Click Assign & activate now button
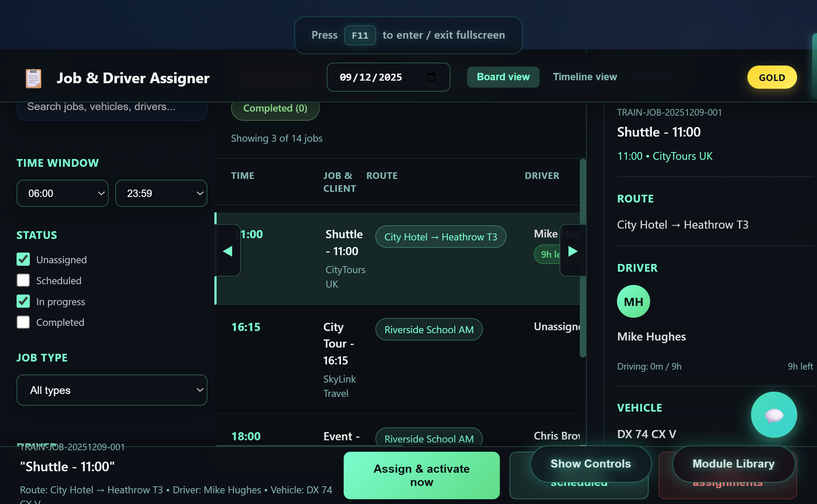 422,475
